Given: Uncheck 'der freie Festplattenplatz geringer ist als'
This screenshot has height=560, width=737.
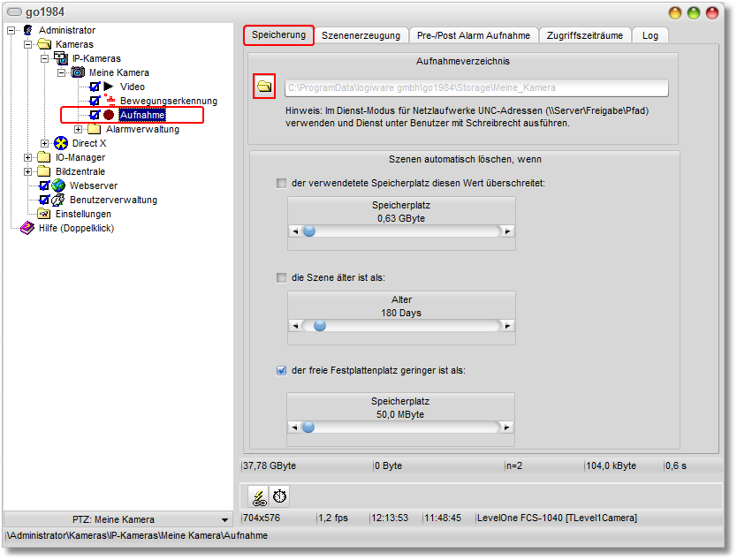Looking at the screenshot, I should [x=281, y=371].
